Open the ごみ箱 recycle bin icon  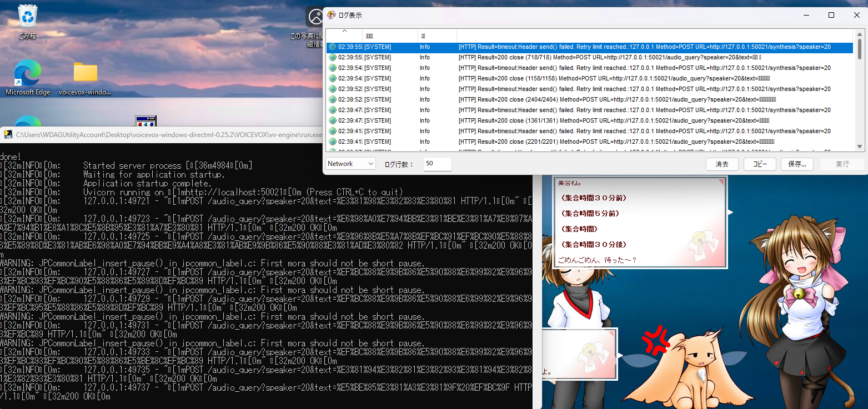click(27, 21)
